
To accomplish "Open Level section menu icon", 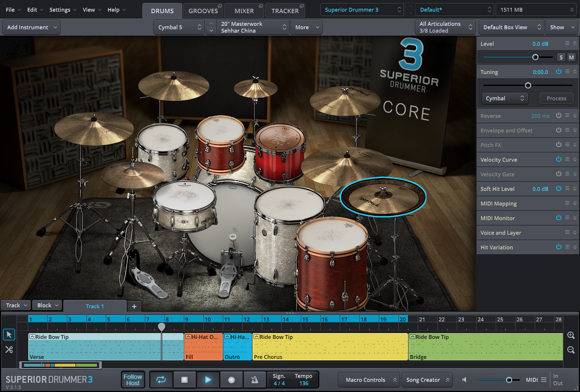I will click(x=567, y=43).
